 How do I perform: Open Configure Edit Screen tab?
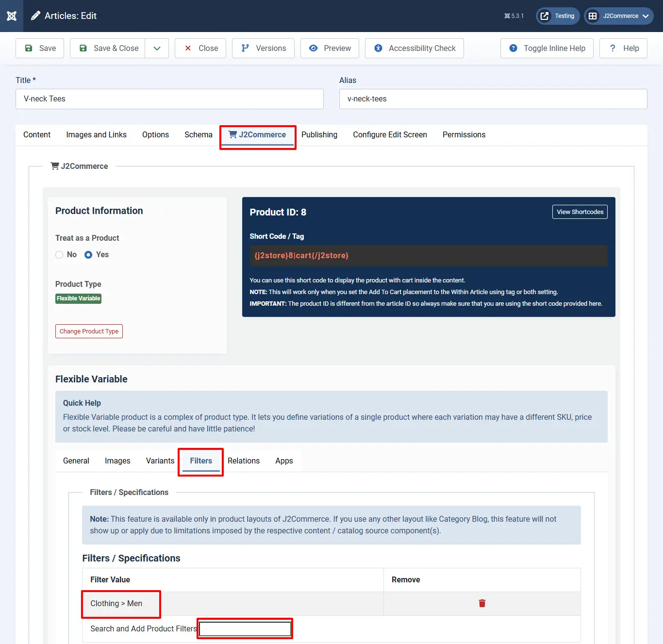pyautogui.click(x=390, y=135)
